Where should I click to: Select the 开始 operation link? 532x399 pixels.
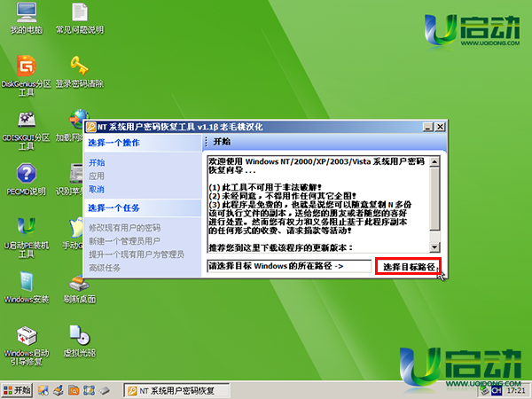pyautogui.click(x=97, y=163)
